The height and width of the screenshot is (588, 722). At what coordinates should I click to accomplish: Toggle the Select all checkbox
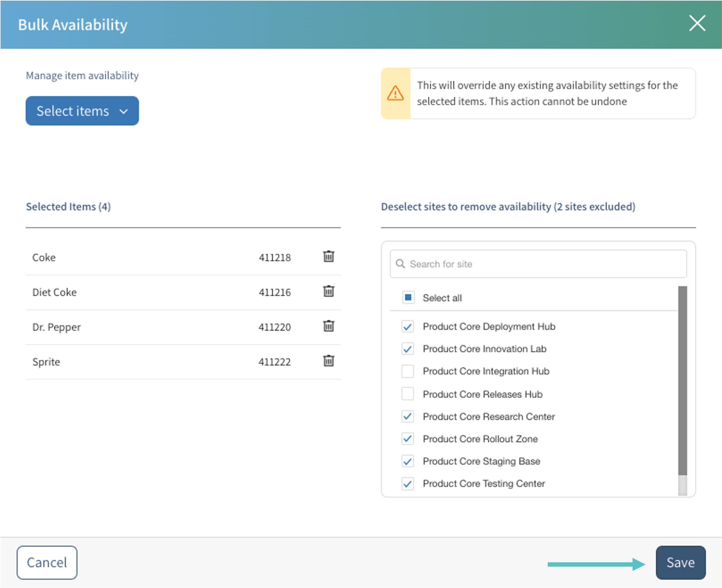point(408,298)
